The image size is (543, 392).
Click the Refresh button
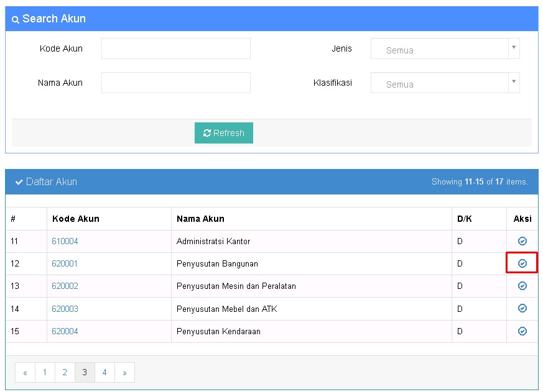[224, 133]
